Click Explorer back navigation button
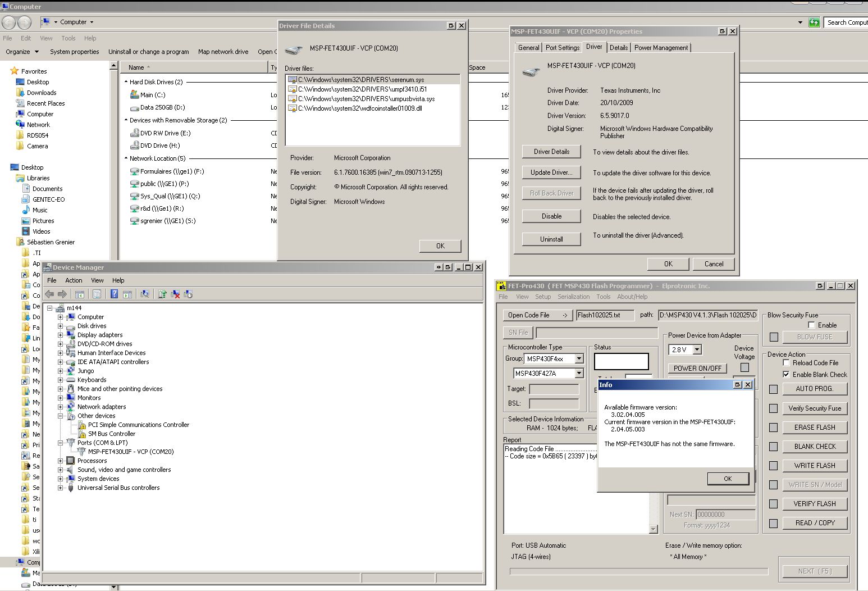Viewport: 868px width, 591px height. click(x=9, y=22)
